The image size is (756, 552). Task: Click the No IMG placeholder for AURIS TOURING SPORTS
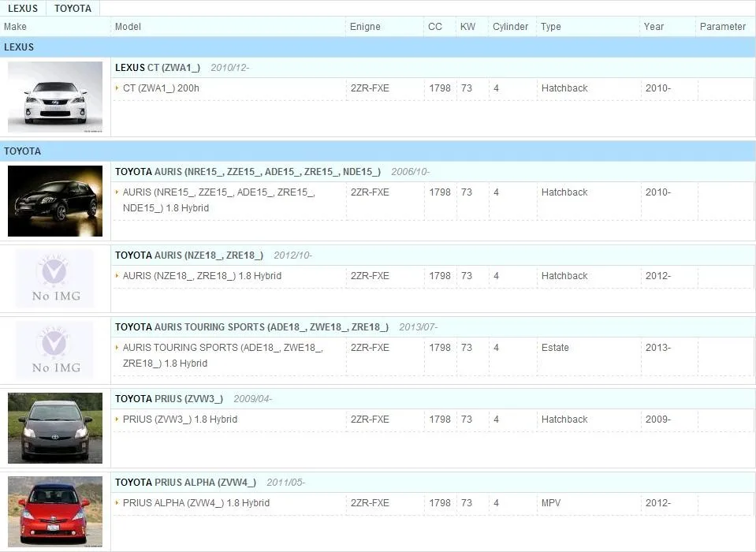tap(55, 350)
